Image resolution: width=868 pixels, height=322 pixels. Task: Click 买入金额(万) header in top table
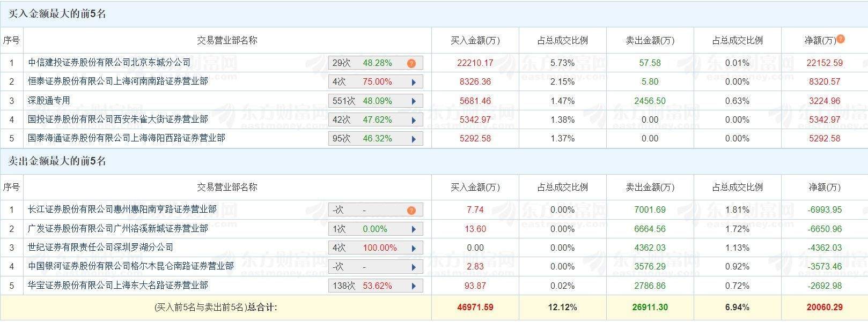pos(475,40)
